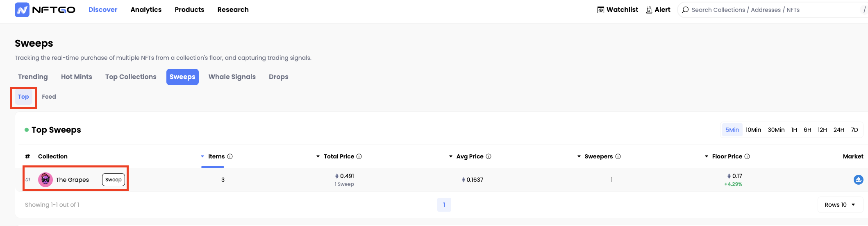Open the Alert bell icon
Screen dimensions: 868x226
649,10
